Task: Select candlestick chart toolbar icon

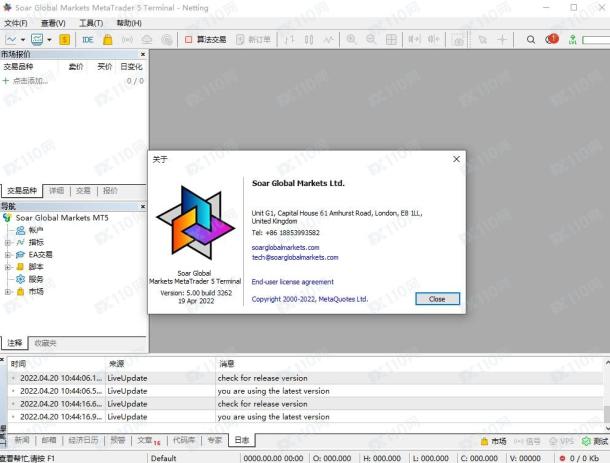Action: click(309, 40)
